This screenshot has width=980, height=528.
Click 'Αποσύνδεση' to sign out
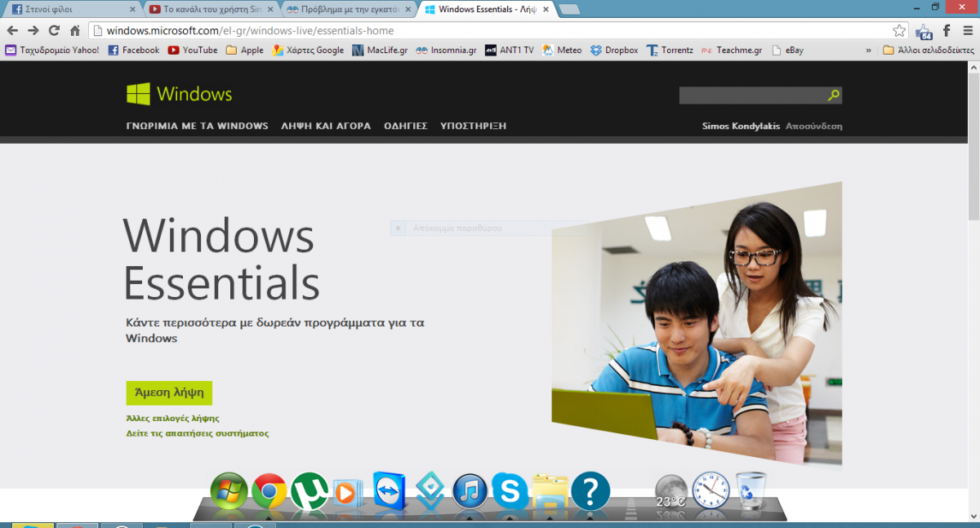(x=813, y=126)
